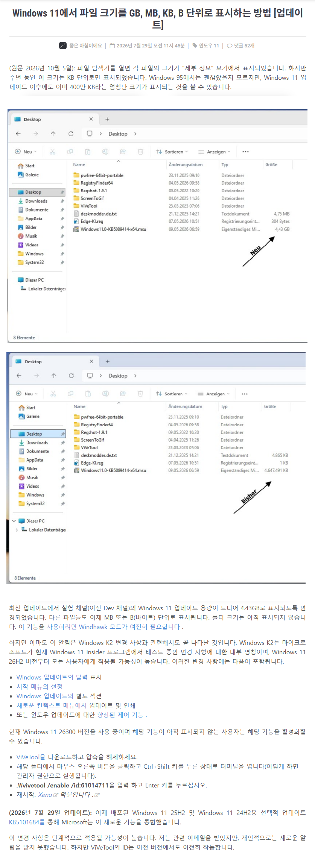Click the author name 좋은 아침이에요
315x868 pixels.
click(x=85, y=46)
